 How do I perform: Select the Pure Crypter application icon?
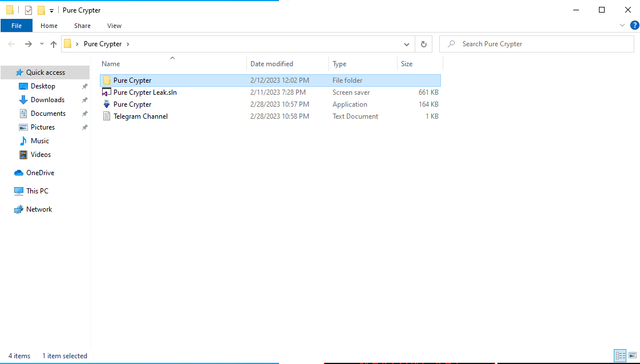[x=107, y=104]
